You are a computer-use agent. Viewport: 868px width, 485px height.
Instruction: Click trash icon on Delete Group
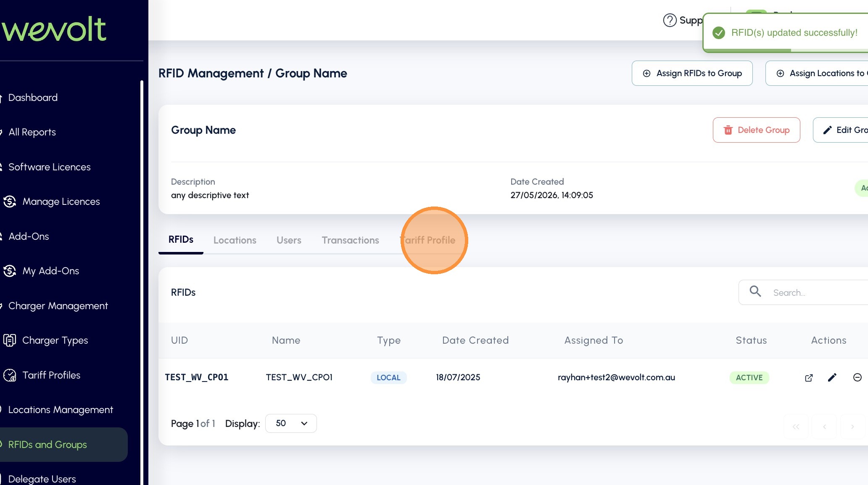728,130
